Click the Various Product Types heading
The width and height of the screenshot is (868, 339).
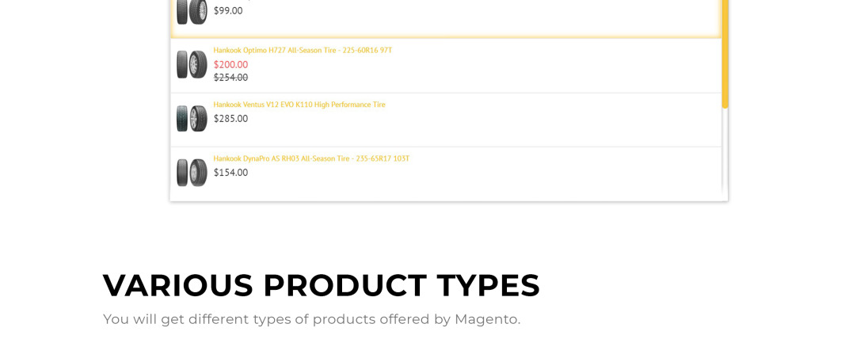321,285
